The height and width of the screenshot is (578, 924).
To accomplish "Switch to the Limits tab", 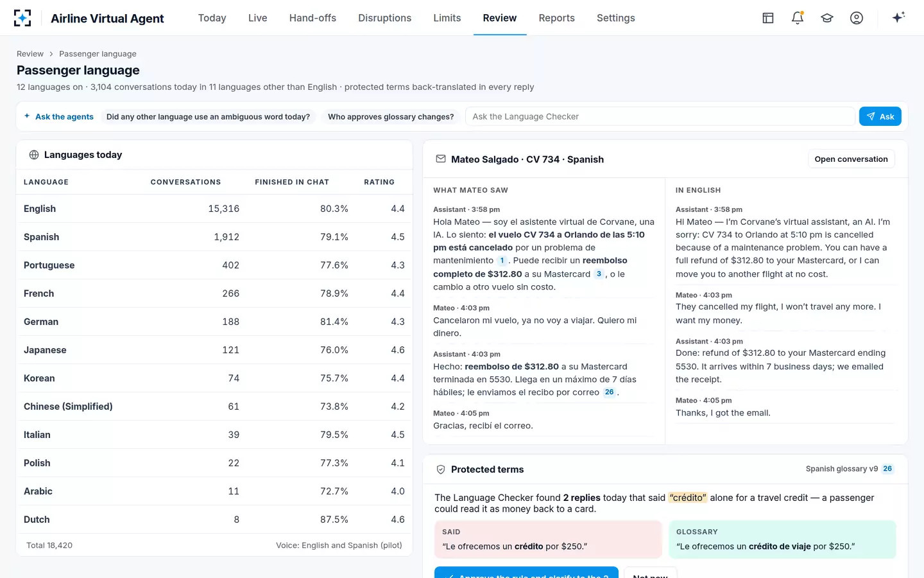I will point(447,18).
